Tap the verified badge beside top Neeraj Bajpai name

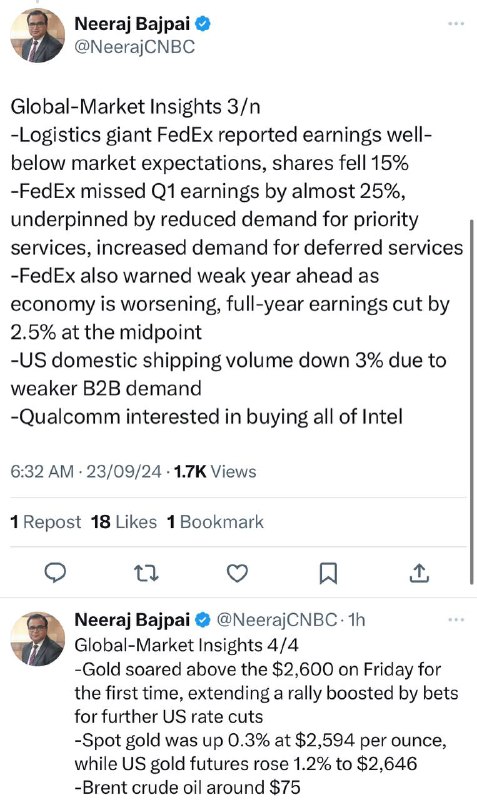203,23
